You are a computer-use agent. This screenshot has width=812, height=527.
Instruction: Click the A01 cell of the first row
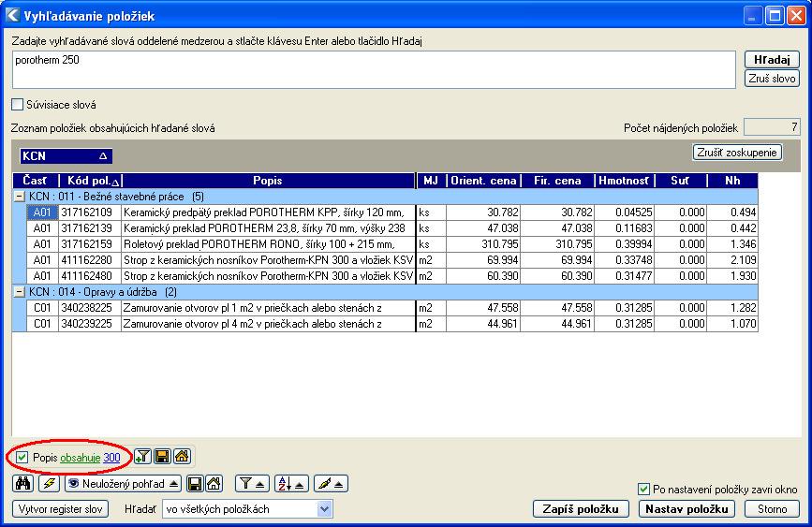[42, 212]
